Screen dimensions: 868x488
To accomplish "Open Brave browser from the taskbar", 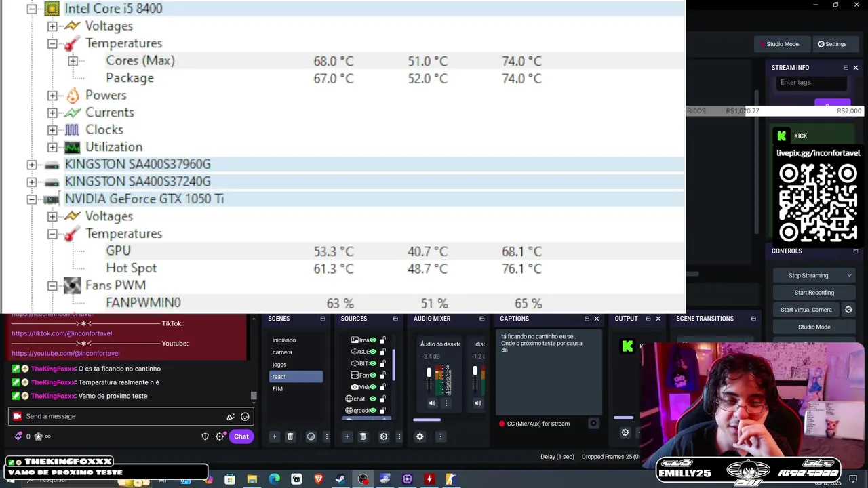I will 319,479.
